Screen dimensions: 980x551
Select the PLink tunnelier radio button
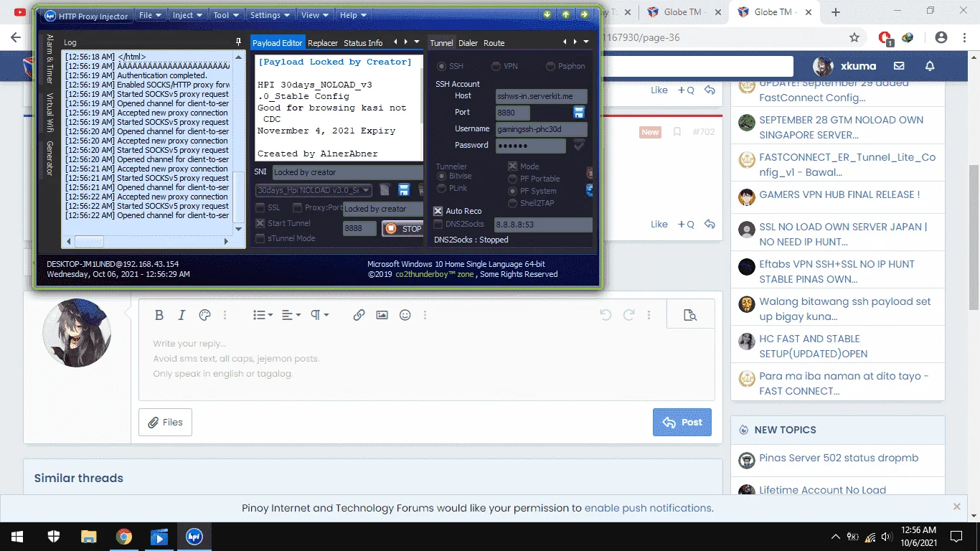coord(441,188)
